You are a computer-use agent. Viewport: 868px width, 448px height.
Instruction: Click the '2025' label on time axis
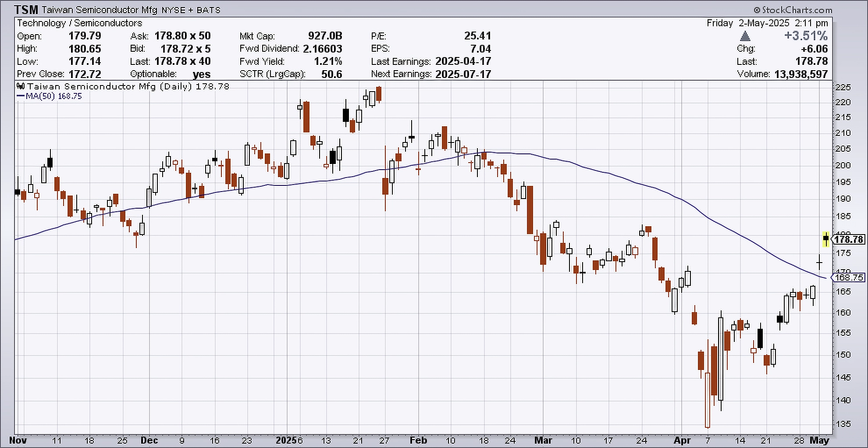[286, 440]
